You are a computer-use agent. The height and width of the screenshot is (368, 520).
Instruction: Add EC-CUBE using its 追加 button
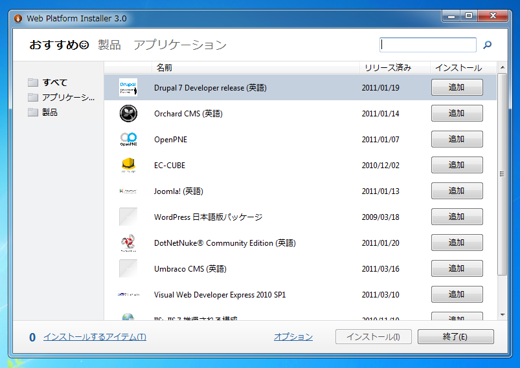457,165
